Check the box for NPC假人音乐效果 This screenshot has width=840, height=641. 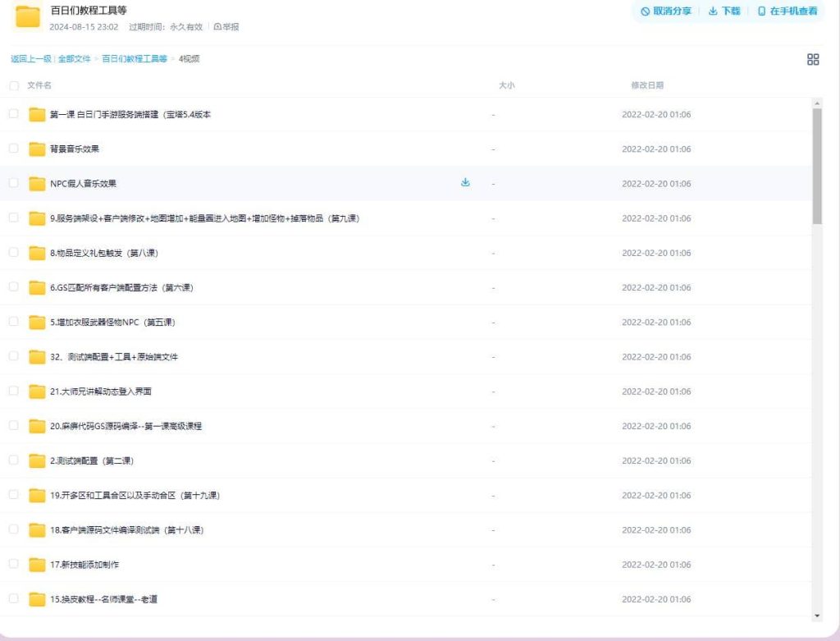(x=14, y=183)
